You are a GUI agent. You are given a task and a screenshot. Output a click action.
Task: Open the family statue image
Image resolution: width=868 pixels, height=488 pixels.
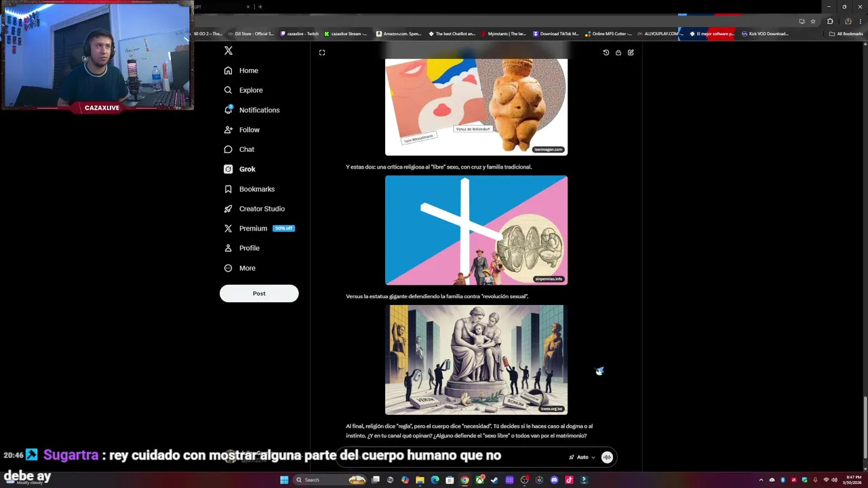[476, 359]
